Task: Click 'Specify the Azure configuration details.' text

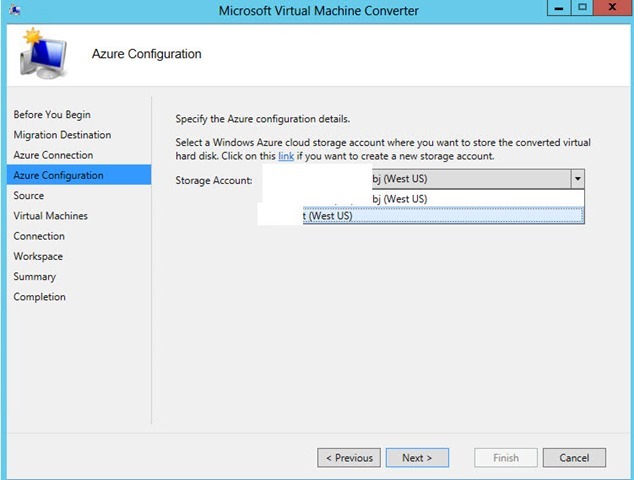Action: [262, 119]
